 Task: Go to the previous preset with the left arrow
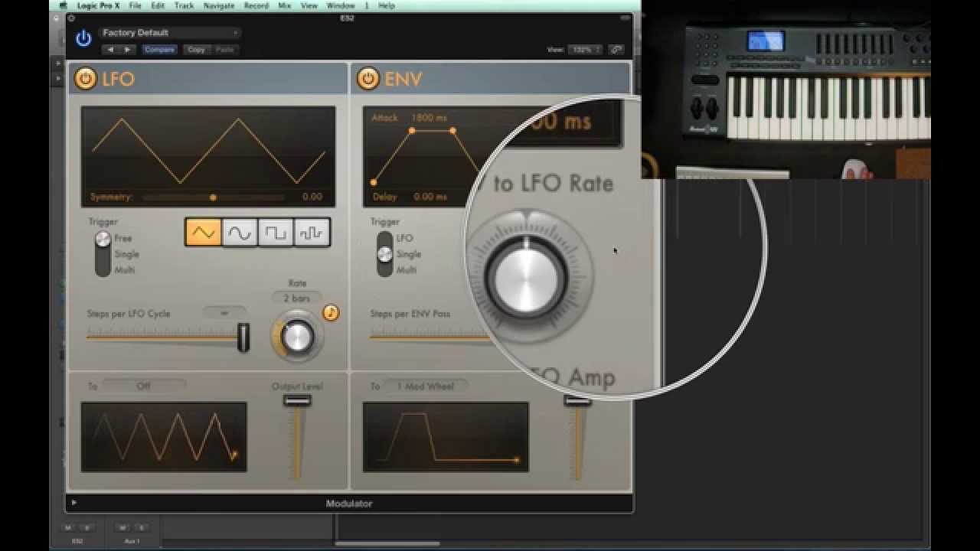click(x=110, y=50)
